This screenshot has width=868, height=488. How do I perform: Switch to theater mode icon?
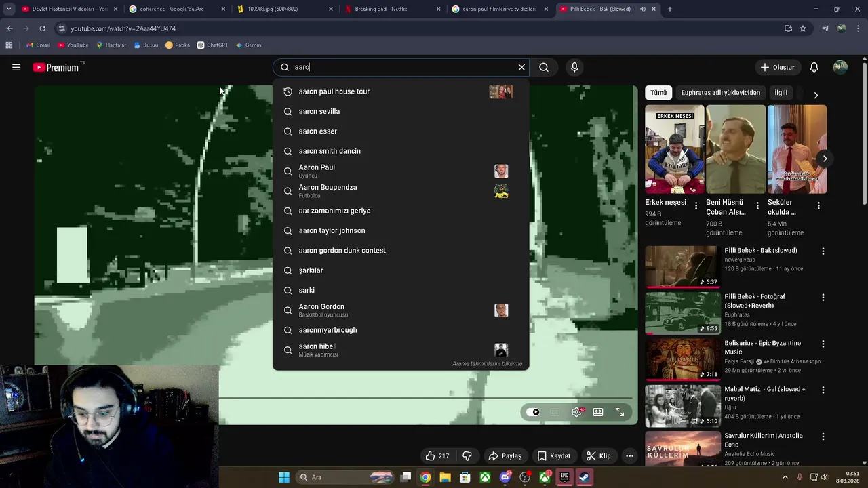click(x=598, y=412)
